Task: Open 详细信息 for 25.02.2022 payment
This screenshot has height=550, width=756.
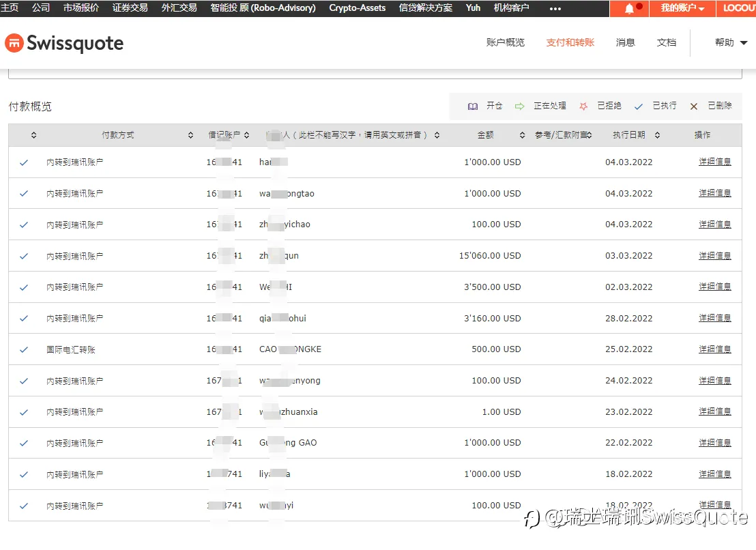Action: (x=714, y=349)
